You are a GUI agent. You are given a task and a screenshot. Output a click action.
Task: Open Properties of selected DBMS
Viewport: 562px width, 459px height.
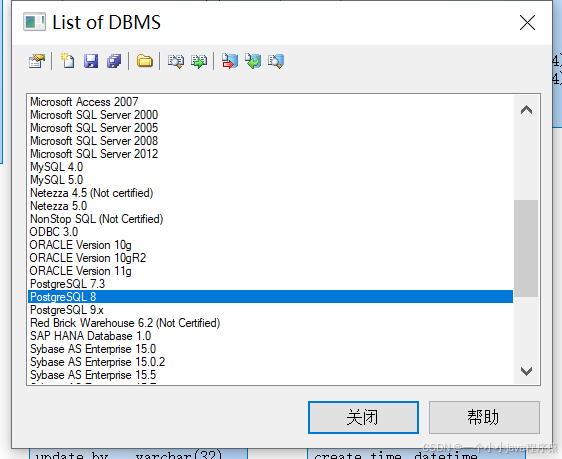[37, 61]
